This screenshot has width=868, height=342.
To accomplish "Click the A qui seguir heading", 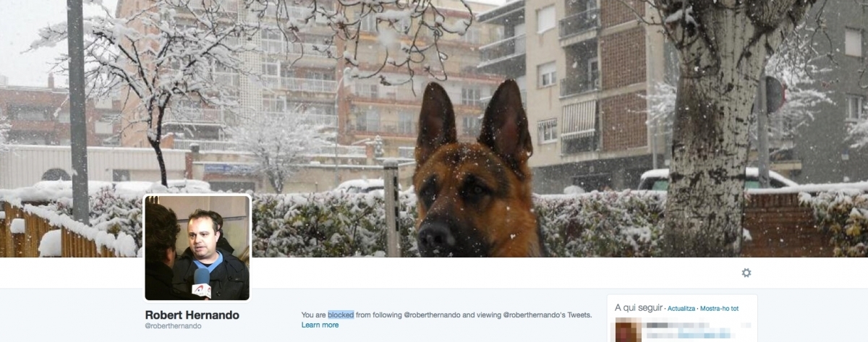I will click(639, 308).
